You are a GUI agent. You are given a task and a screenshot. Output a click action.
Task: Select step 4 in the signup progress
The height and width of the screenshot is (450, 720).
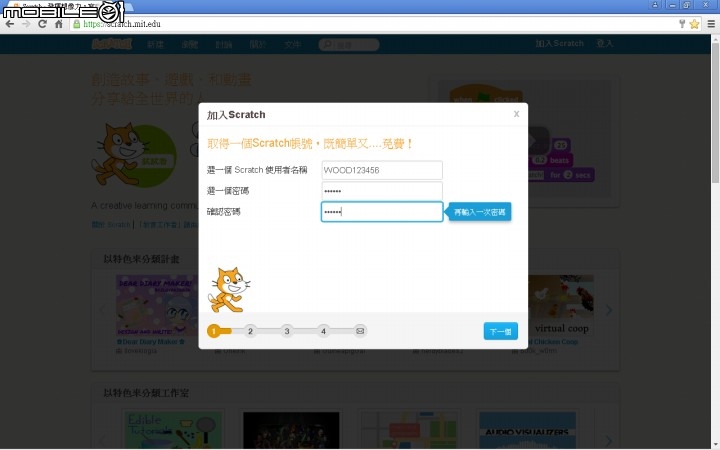pos(323,331)
